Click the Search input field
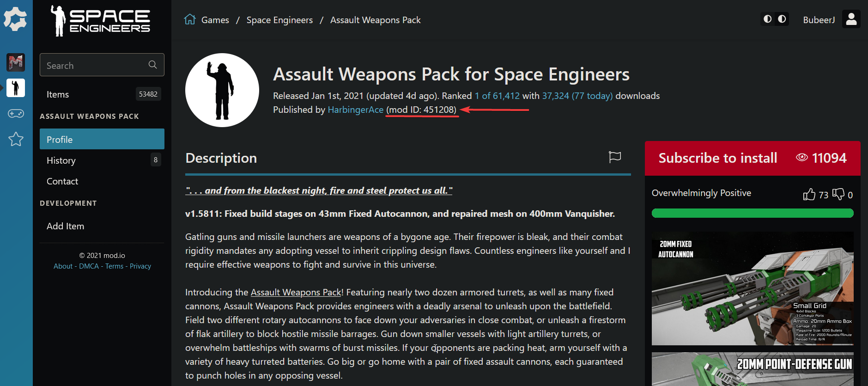 [95, 65]
